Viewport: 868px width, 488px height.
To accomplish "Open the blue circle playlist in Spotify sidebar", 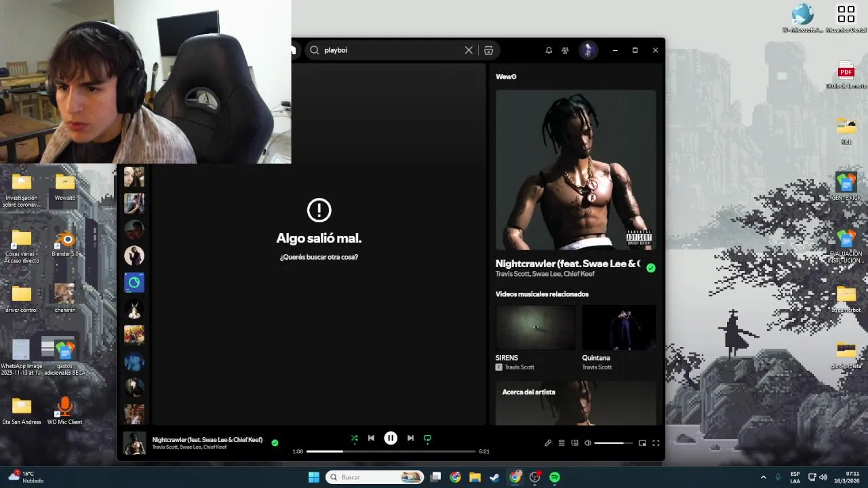I will pos(134,283).
